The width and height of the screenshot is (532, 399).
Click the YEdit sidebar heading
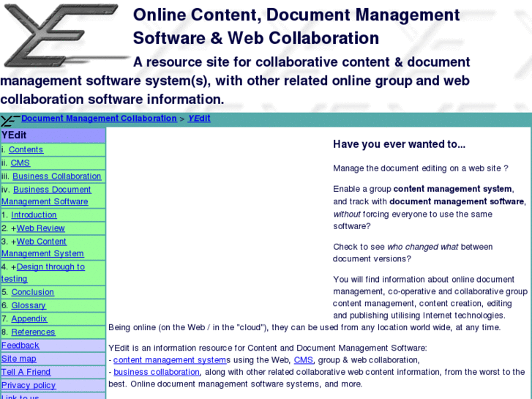pos(53,135)
